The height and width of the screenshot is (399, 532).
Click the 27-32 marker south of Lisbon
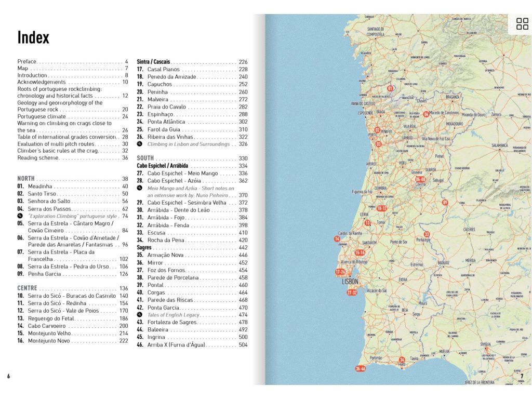point(352,292)
